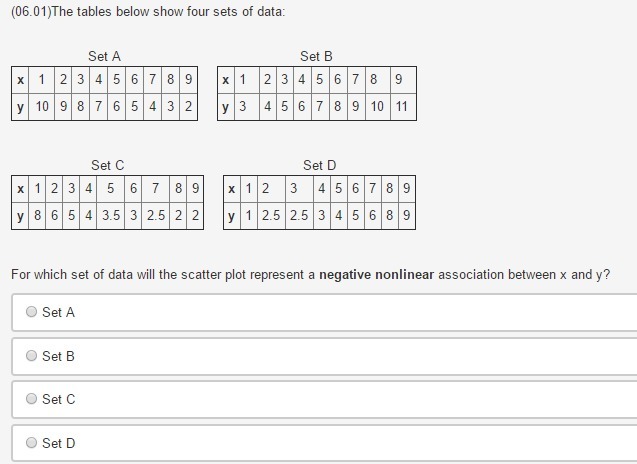Choose the Set C radio button
This screenshot has width=637, height=464.
click(x=32, y=399)
